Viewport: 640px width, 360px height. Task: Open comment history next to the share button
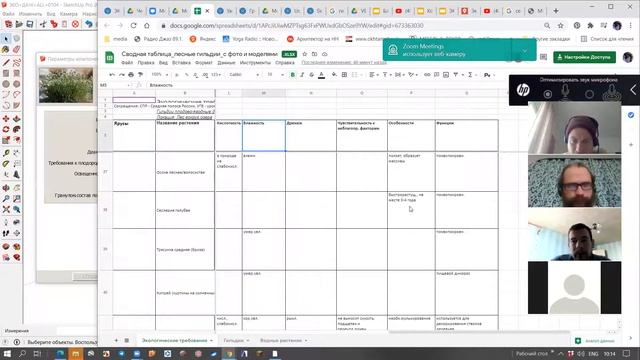pyautogui.click(x=543, y=57)
